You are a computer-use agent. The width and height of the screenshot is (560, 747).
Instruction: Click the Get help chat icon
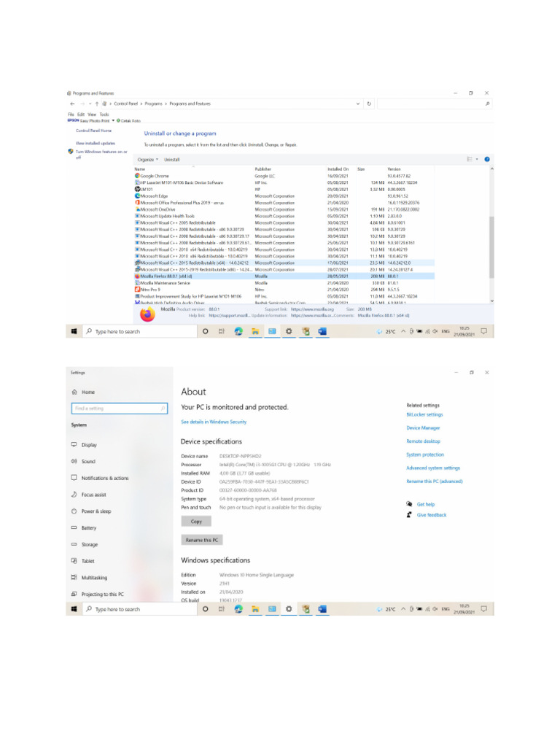[x=409, y=504]
